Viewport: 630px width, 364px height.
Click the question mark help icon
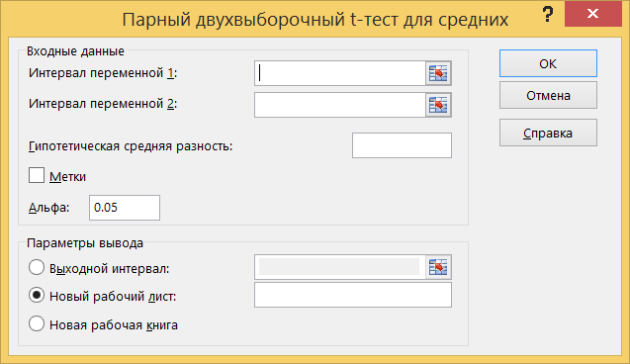tap(547, 15)
